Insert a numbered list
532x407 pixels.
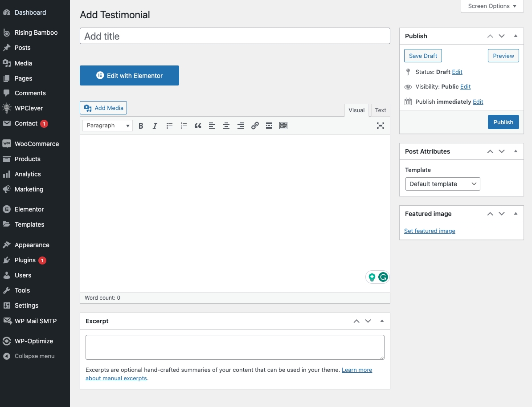184,126
